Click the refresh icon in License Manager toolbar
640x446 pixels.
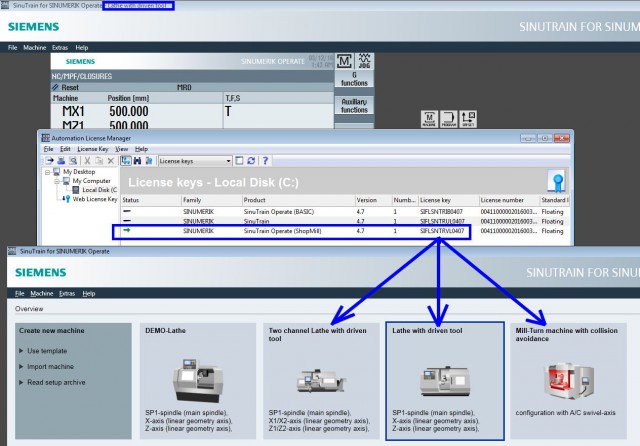tap(251, 161)
